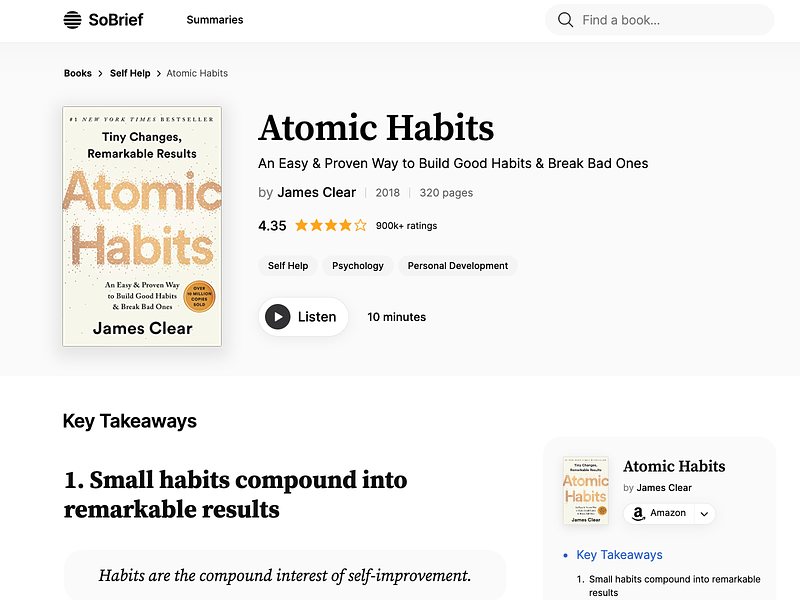
Task: Click the star rating icons
Action: tap(331, 226)
